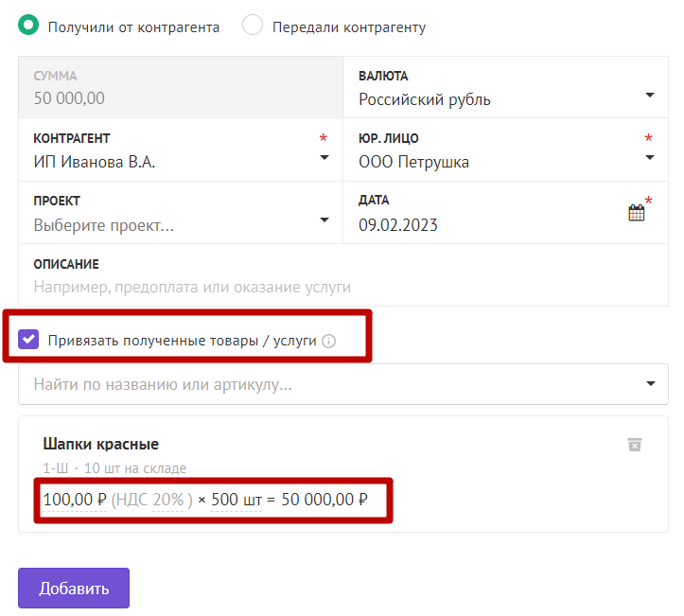The image size is (684, 616).
Task: Click the total '50 000,00 ₽' in product row
Action: pos(324,500)
